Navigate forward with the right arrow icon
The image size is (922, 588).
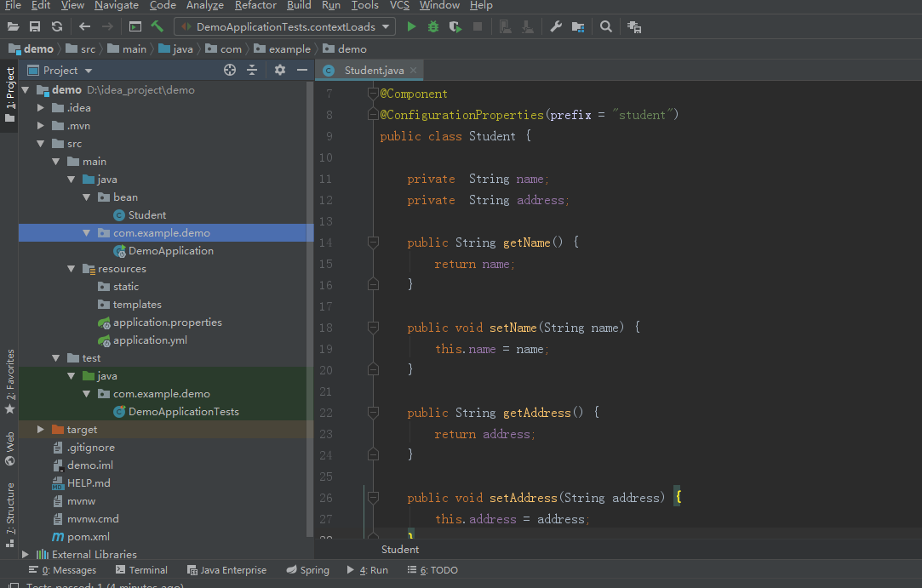(x=107, y=26)
